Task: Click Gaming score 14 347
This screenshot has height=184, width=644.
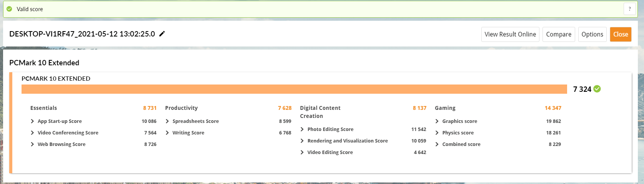Action: click(x=553, y=108)
